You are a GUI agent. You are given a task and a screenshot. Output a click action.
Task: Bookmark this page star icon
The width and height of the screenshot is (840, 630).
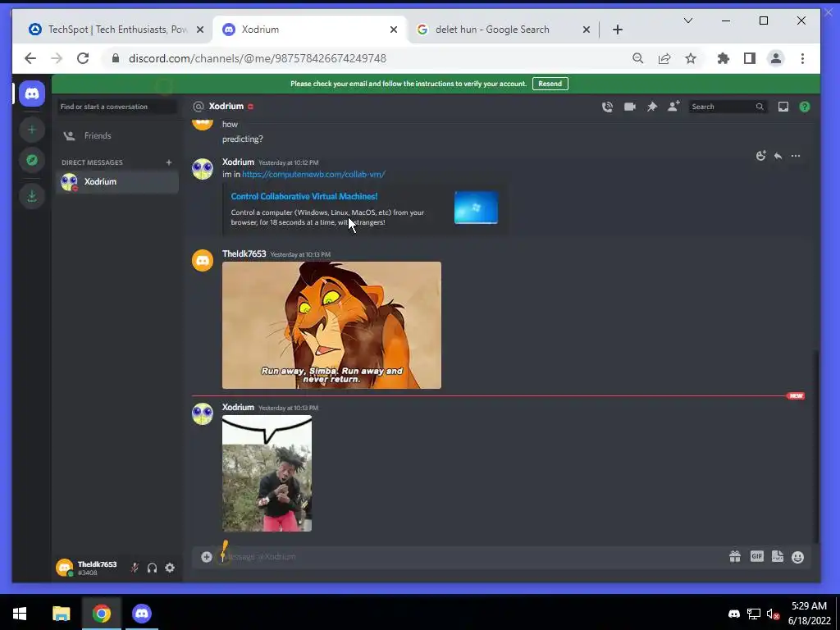pos(691,58)
